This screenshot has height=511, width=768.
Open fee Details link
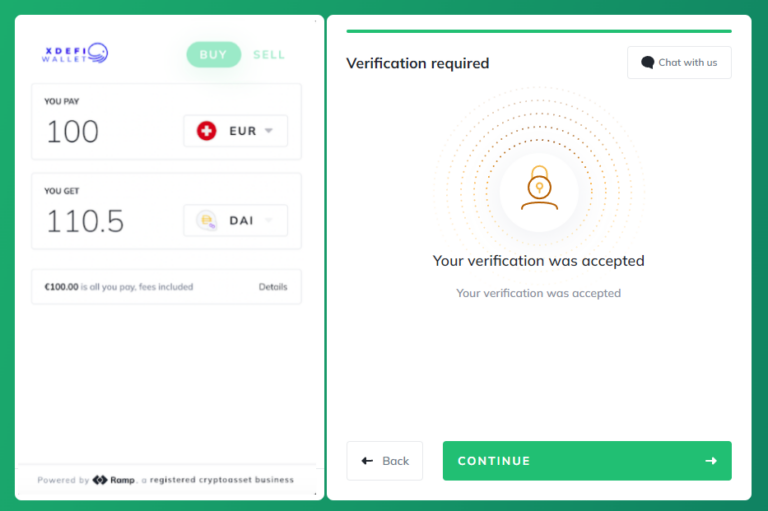tap(273, 287)
